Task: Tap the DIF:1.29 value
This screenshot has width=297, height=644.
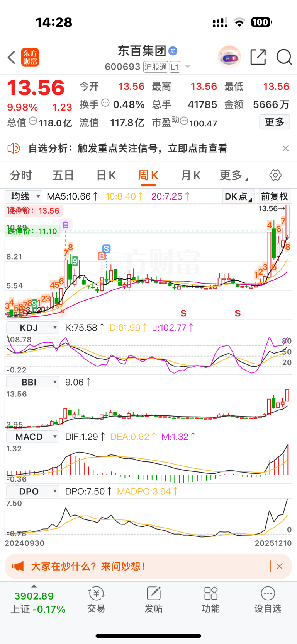Action: 85,437
